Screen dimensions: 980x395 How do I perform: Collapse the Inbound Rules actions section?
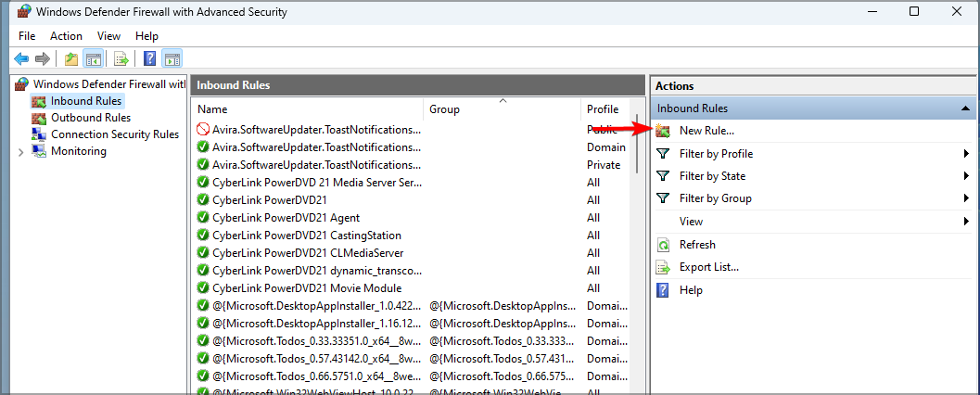click(965, 108)
